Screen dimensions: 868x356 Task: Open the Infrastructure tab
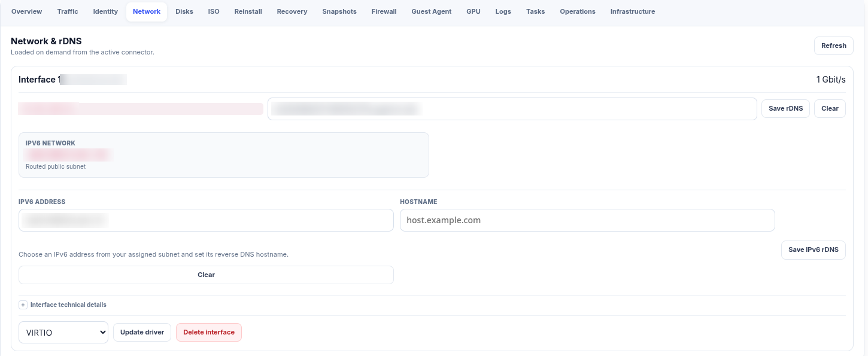pyautogui.click(x=633, y=11)
